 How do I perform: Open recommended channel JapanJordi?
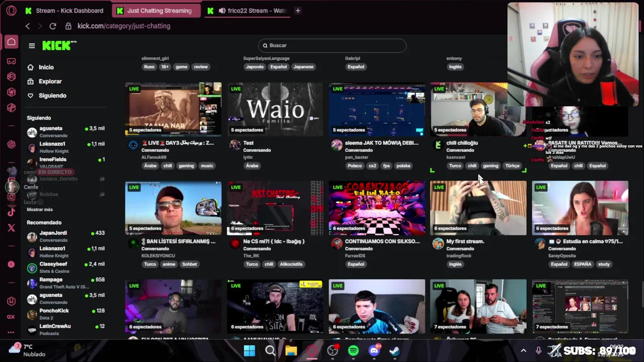(65, 236)
